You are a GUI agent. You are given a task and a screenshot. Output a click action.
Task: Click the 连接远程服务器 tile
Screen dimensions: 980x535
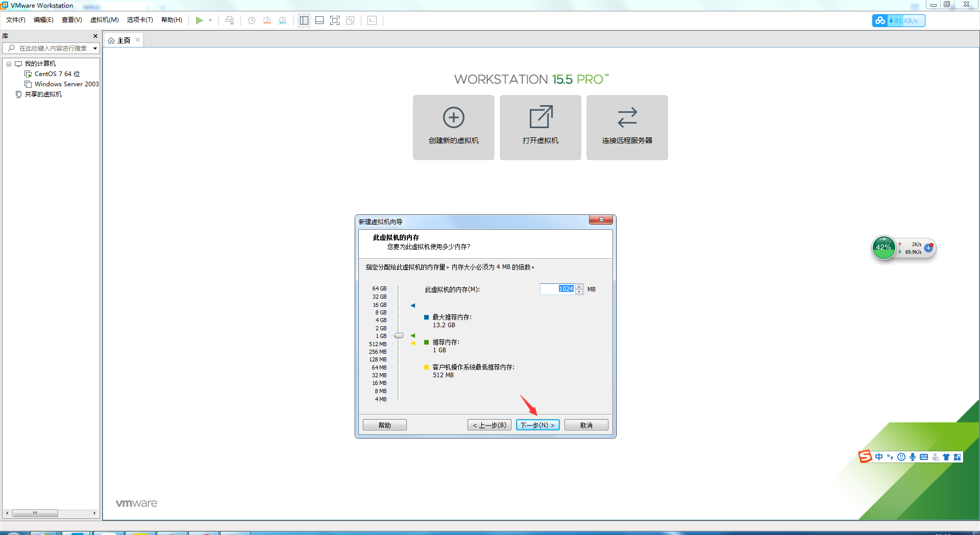[627, 128]
